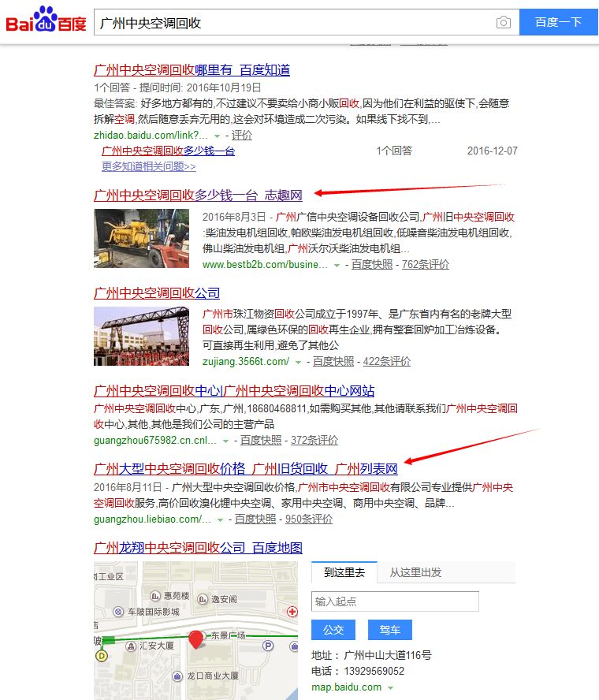Select the 到这里去 tab

tap(344, 572)
